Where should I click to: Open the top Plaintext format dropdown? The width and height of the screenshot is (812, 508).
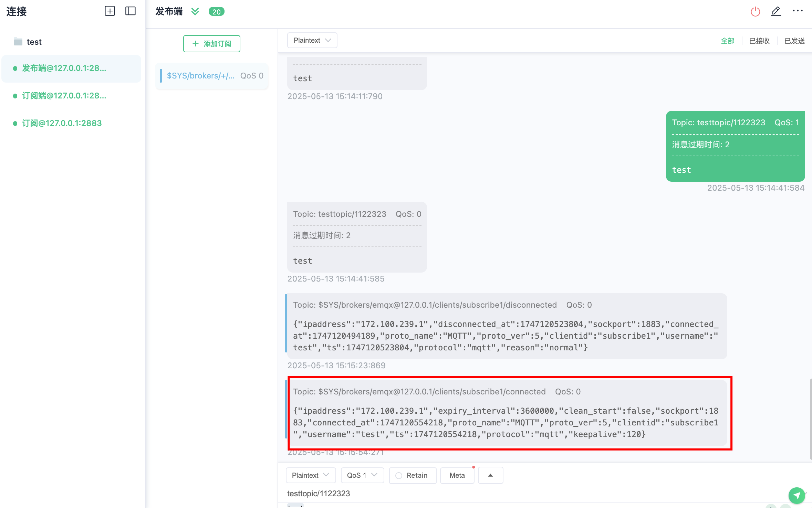(x=312, y=40)
